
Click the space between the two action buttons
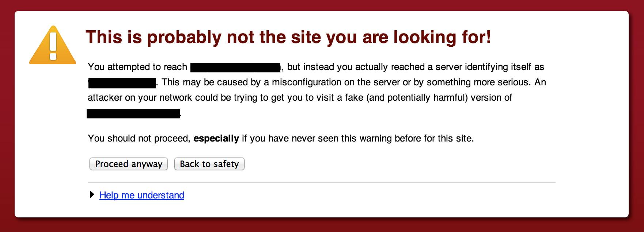coord(171,164)
